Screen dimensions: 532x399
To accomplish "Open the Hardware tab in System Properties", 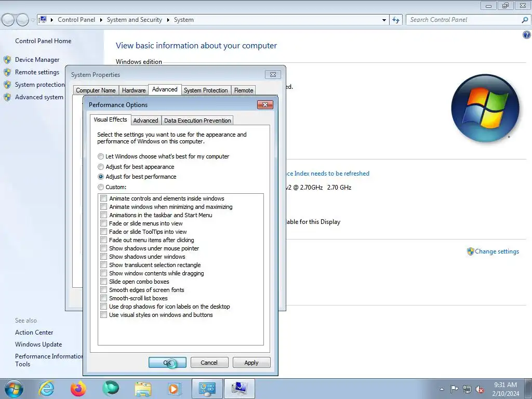I will tap(134, 90).
